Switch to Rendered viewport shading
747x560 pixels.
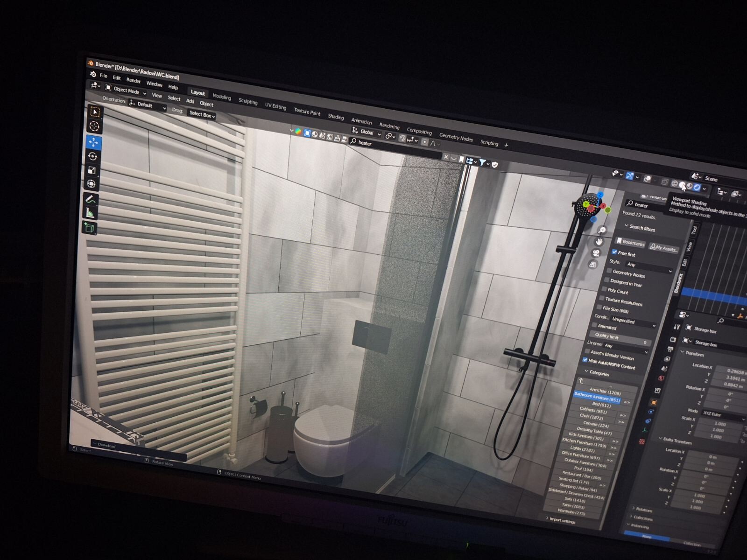point(697,187)
